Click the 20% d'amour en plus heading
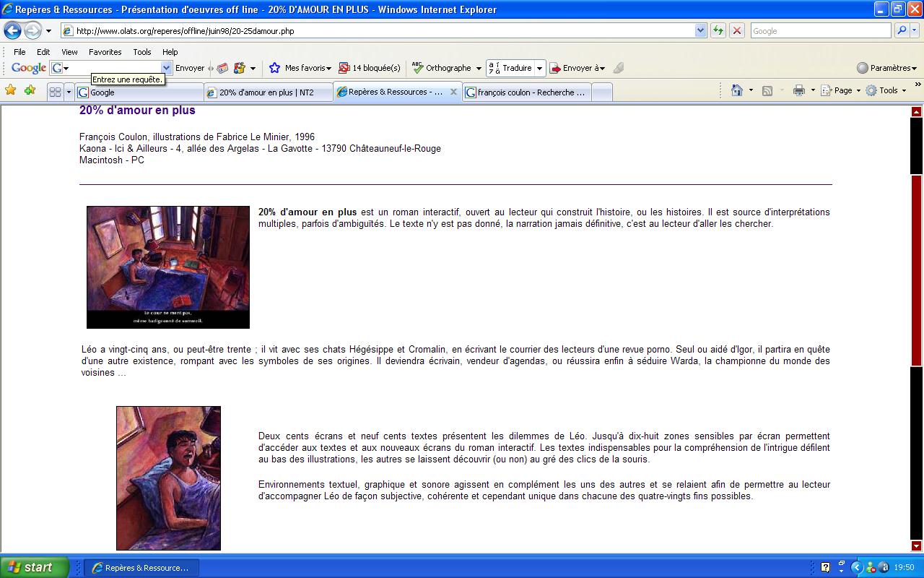Screen dimensions: 924x578 coord(137,111)
